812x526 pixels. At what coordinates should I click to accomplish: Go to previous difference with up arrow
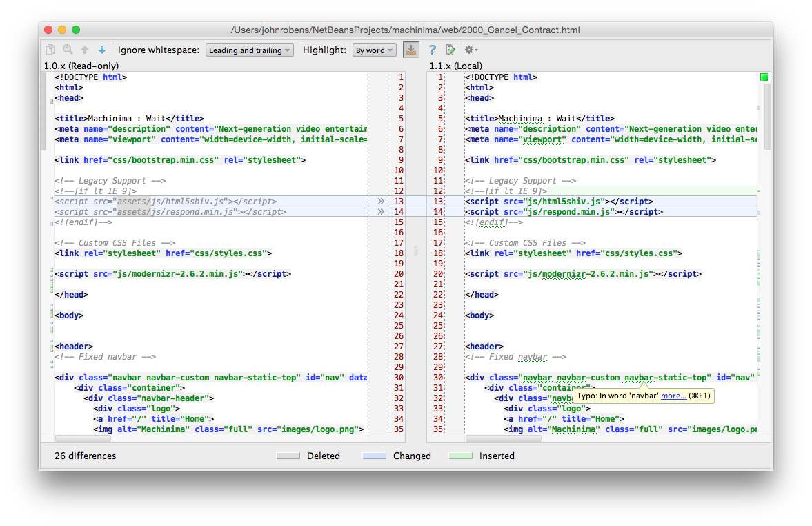coord(85,50)
